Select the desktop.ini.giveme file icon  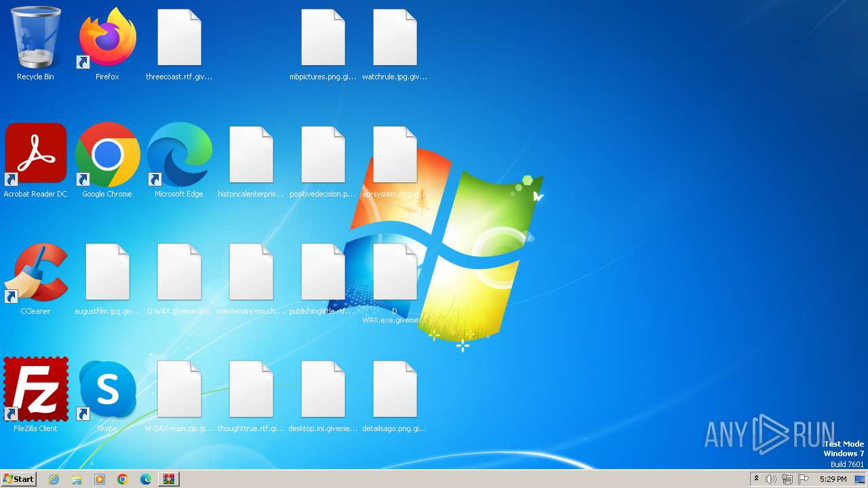(x=323, y=390)
